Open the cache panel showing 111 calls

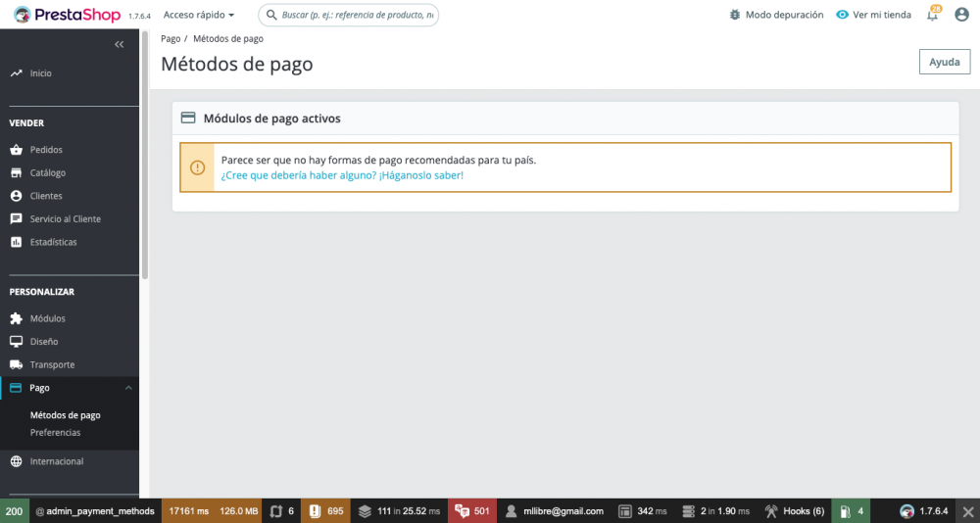point(399,511)
